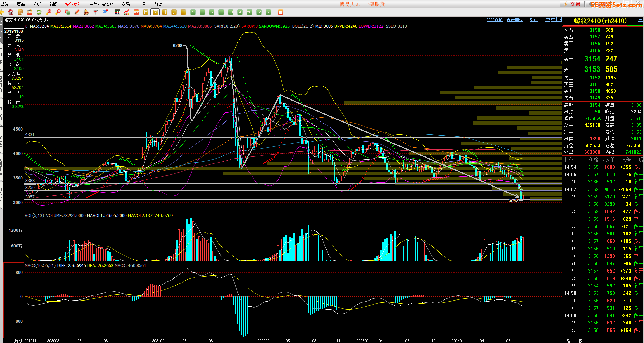The height and width of the screenshot is (343, 644).
Task: Click the 商品叠加 link
Action: click(494, 20)
